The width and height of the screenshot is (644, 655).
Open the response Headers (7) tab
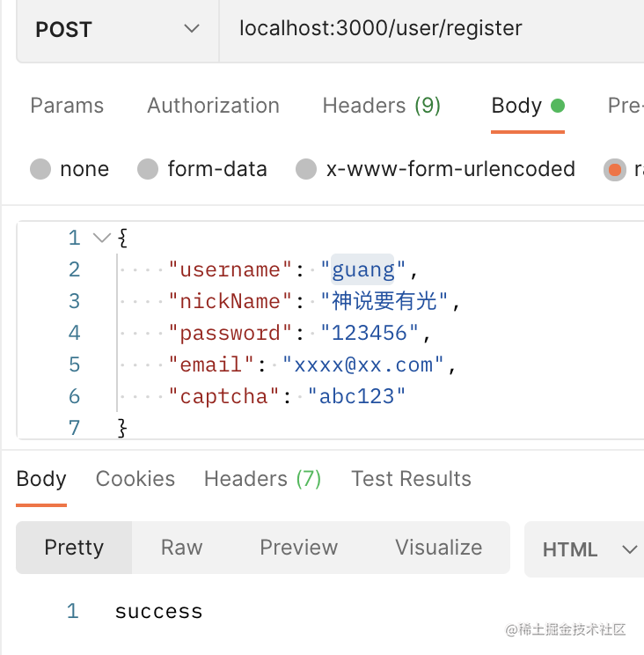pos(262,479)
